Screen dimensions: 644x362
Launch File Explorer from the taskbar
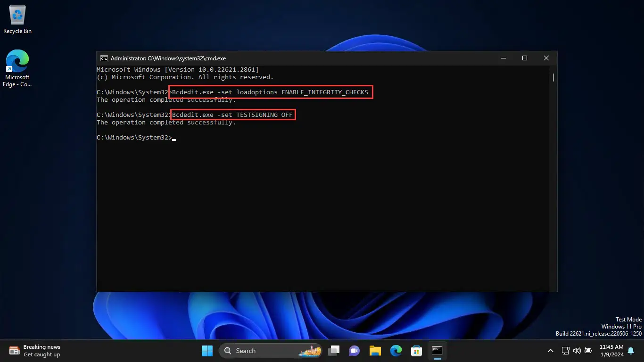(x=375, y=351)
